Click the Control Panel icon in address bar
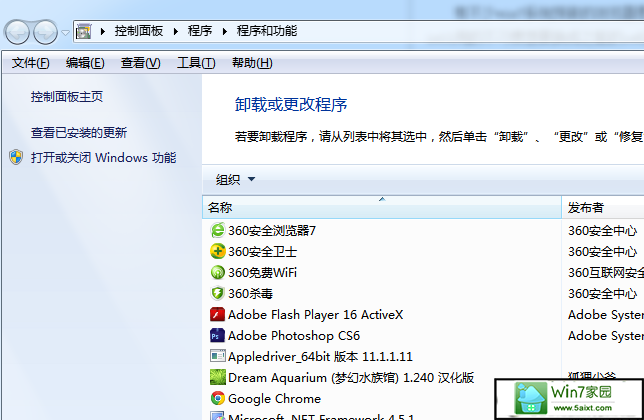The image size is (644, 420). [84, 31]
